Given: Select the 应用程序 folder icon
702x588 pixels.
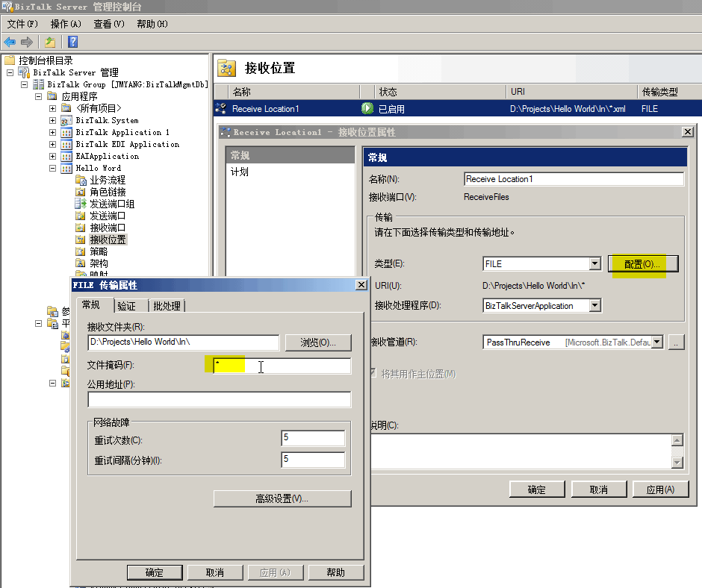Looking at the screenshot, I should pyautogui.click(x=52, y=96).
